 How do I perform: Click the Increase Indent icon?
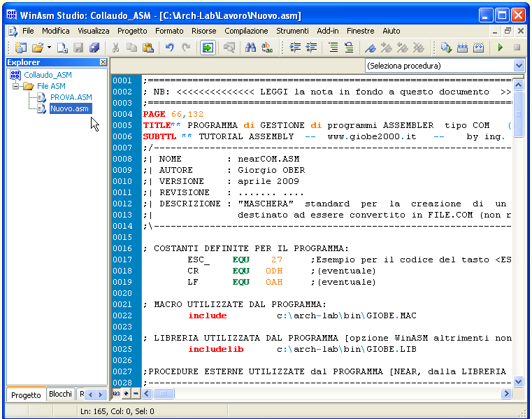[x=295, y=48]
